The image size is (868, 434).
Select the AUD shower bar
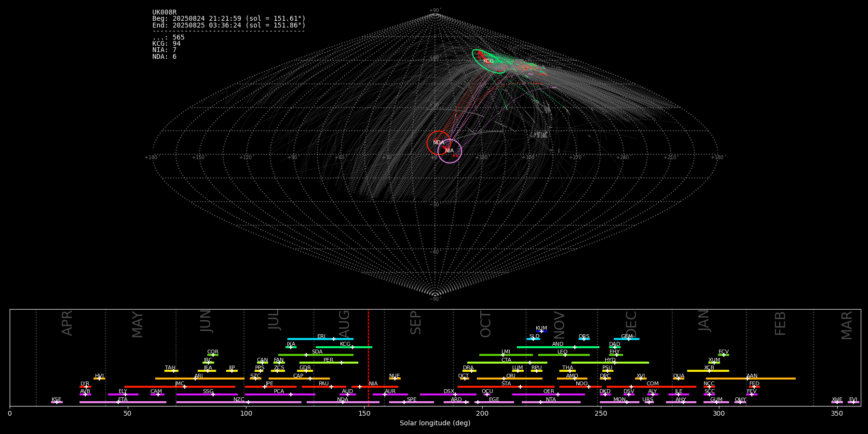tap(348, 394)
